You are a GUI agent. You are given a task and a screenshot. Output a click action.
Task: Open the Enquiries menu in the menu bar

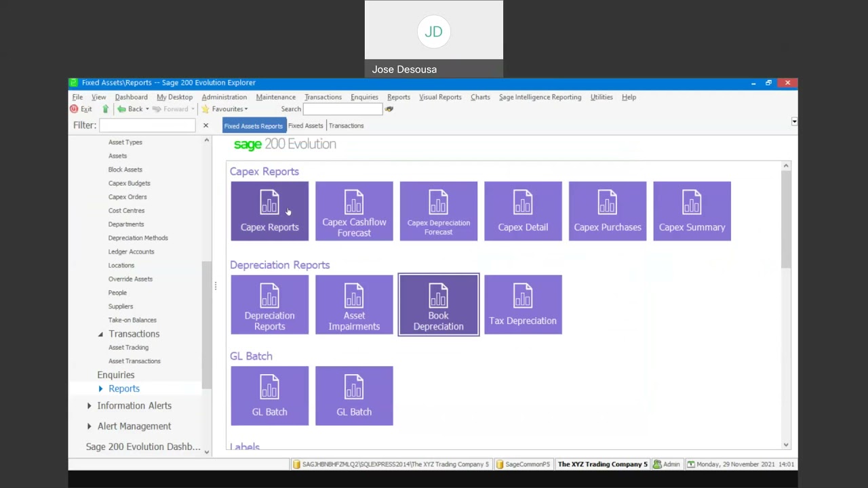click(364, 97)
